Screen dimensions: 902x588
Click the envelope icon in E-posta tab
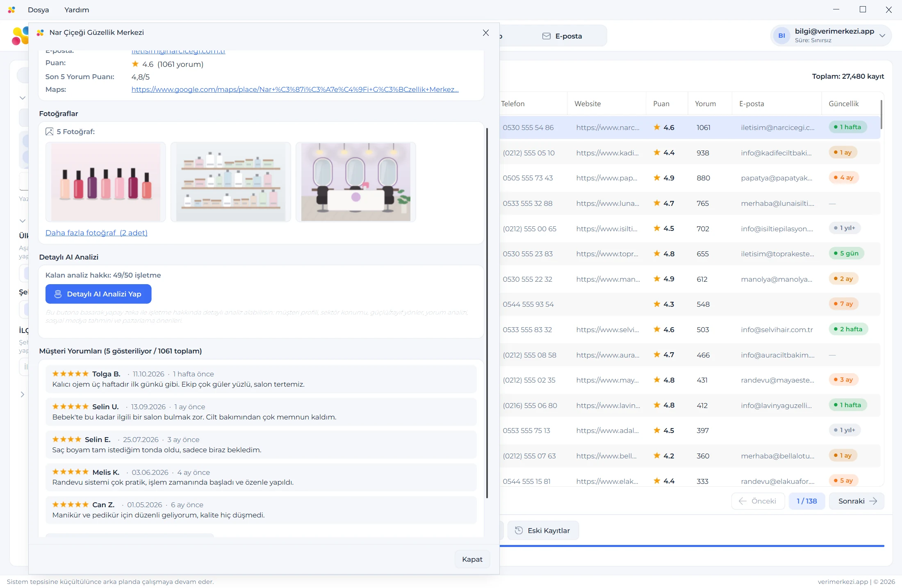pyautogui.click(x=547, y=36)
